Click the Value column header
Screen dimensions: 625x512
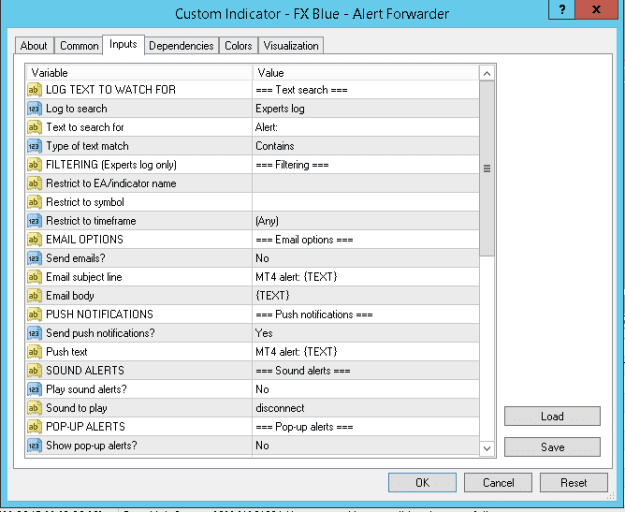(x=366, y=73)
